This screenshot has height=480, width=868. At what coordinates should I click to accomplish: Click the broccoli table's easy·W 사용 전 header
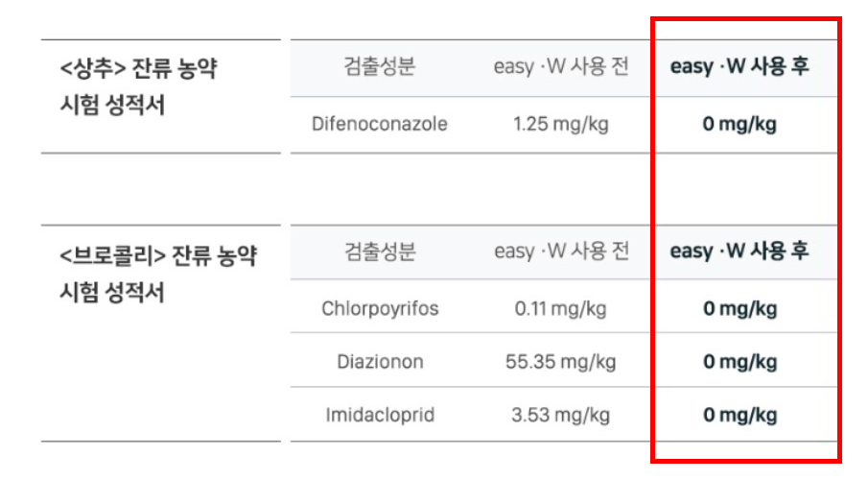561,252
